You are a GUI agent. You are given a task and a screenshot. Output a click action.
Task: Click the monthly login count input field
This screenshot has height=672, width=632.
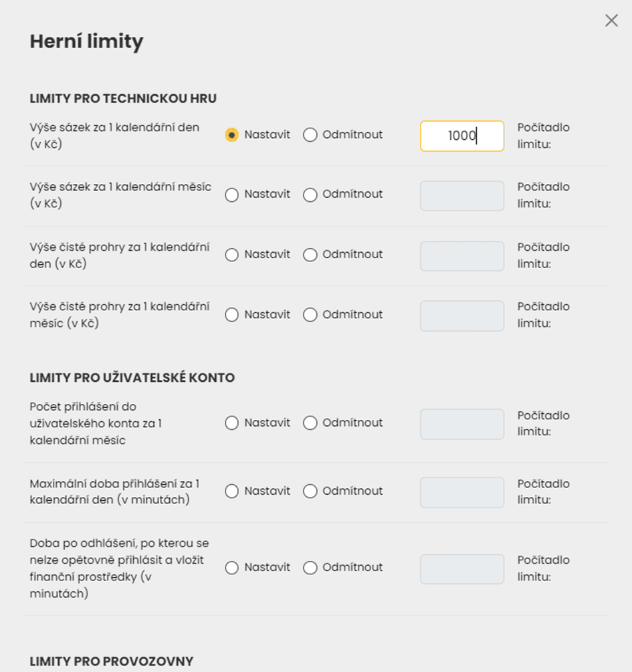click(x=462, y=424)
